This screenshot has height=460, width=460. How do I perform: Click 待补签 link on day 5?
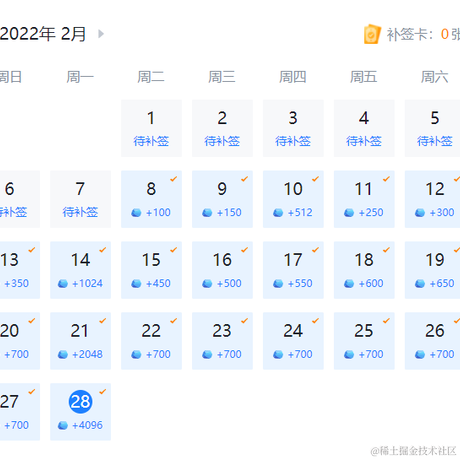[435, 141]
